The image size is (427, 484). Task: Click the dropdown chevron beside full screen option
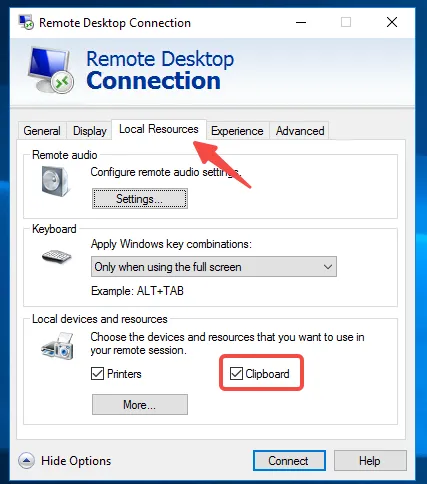(328, 267)
